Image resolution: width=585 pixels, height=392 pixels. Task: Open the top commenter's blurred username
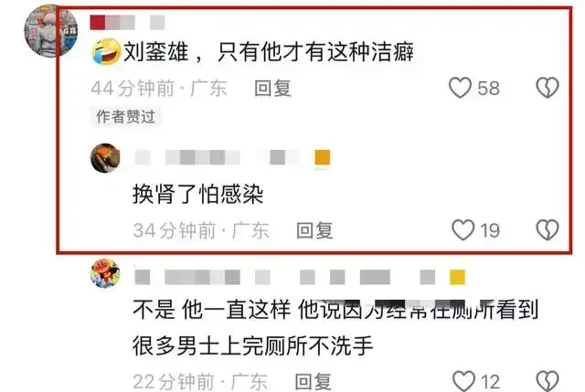click(x=128, y=22)
